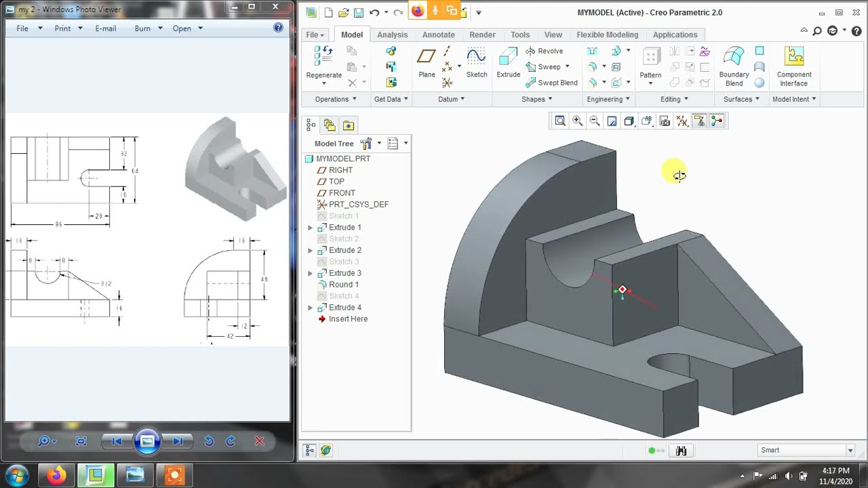Viewport: 868px width, 488px height.
Task: Expand the Extrude 1 tree node
Action: coord(311,228)
